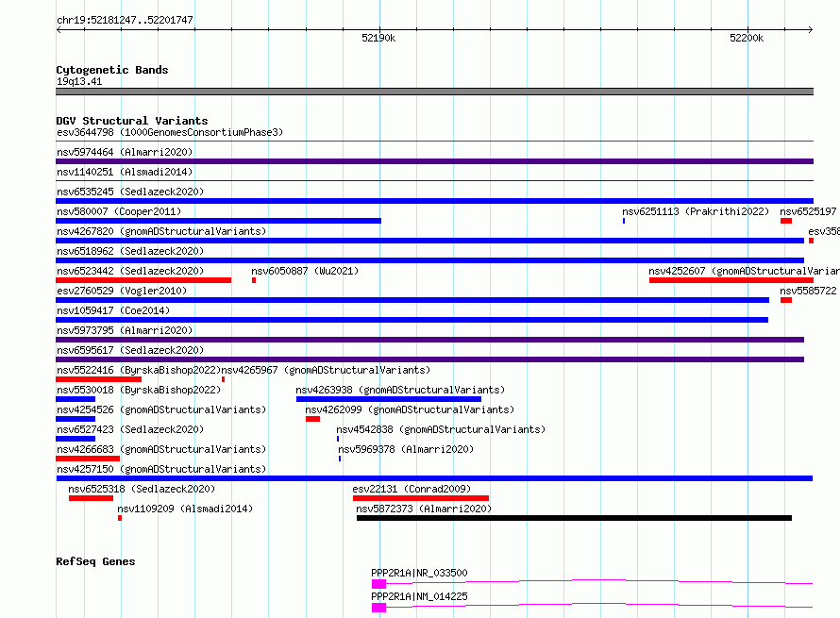Click the small red nsv6050887 marker
840x618 pixels.
click(x=254, y=280)
